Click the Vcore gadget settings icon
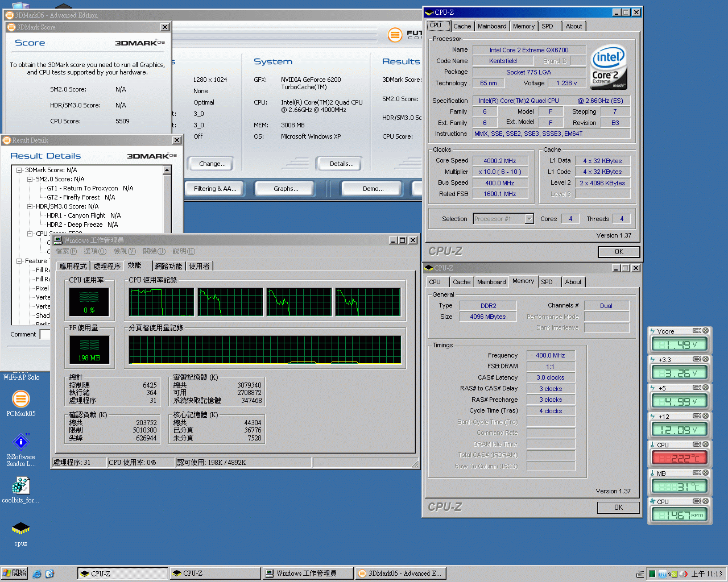This screenshot has width=728, height=582. pos(696,331)
